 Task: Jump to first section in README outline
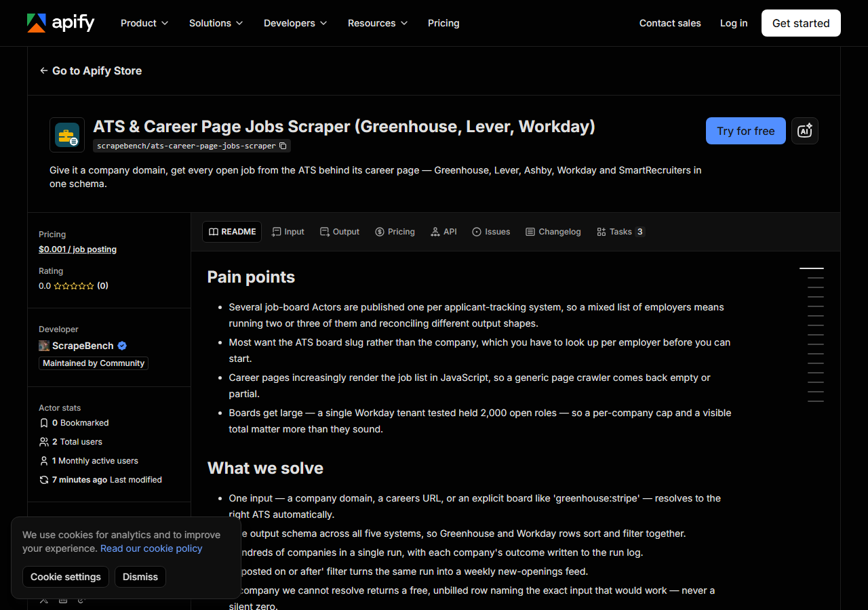[x=812, y=268]
